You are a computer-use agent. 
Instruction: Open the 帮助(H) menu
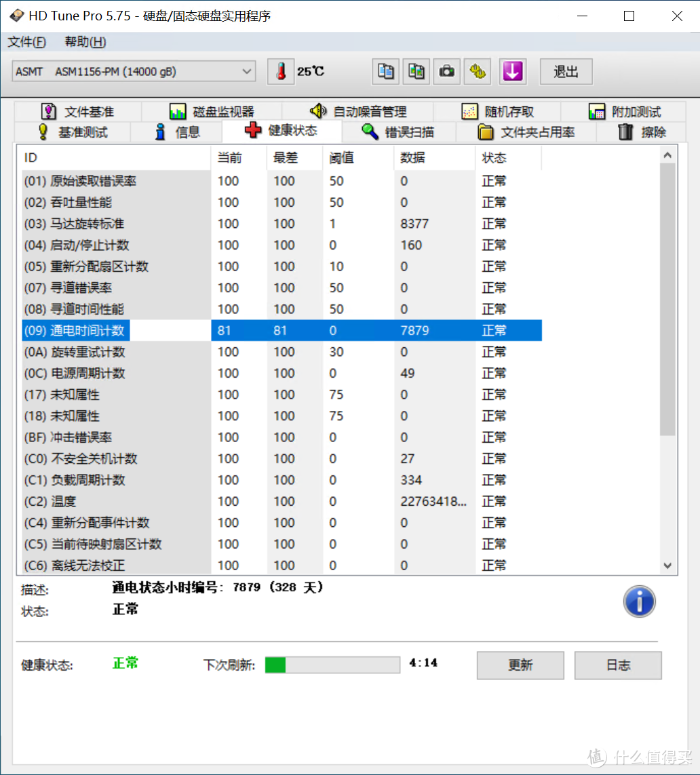[85, 42]
